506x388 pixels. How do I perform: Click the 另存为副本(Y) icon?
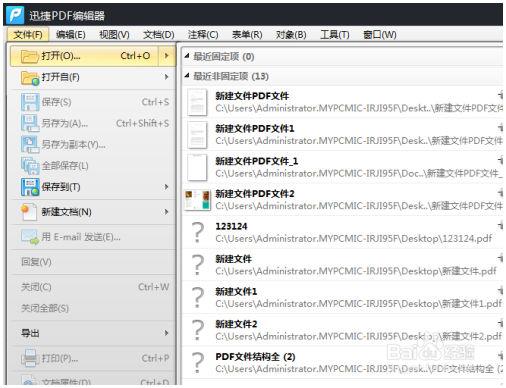pos(30,144)
